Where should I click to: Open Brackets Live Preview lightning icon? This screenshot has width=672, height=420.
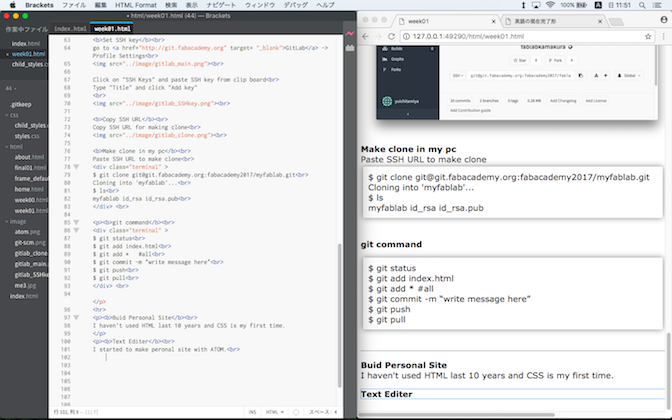point(350,33)
